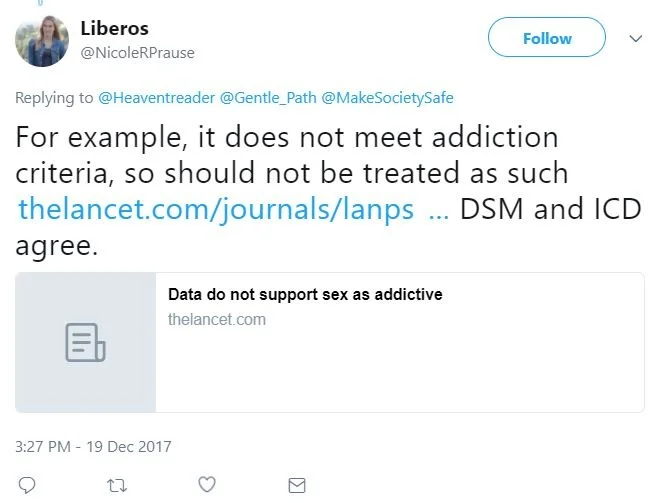Image resolution: width=662 pixels, height=503 pixels.
Task: Click the 'Replying to' label text
Action: coord(54,98)
